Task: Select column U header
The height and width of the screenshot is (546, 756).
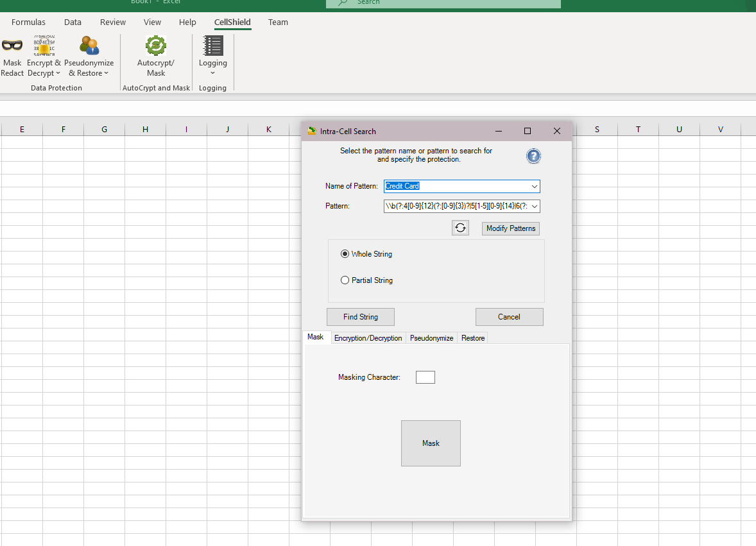Action: pyautogui.click(x=679, y=129)
